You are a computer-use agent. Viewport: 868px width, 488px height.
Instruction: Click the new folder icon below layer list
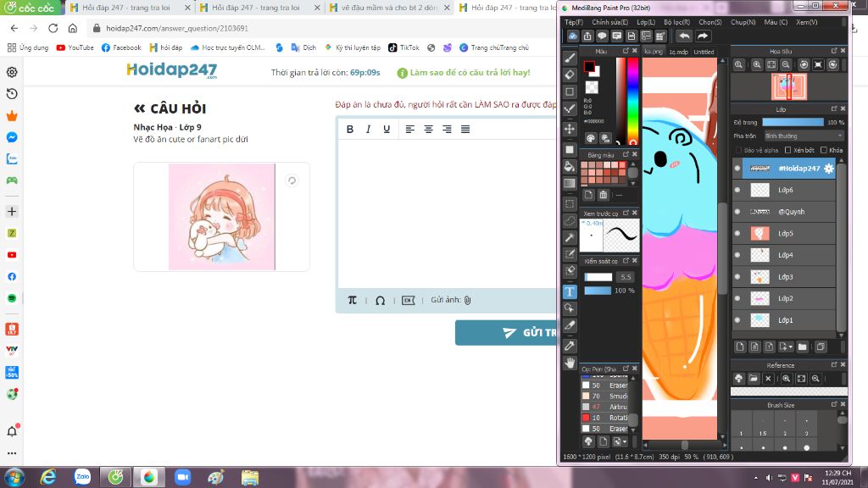pyautogui.click(x=803, y=347)
